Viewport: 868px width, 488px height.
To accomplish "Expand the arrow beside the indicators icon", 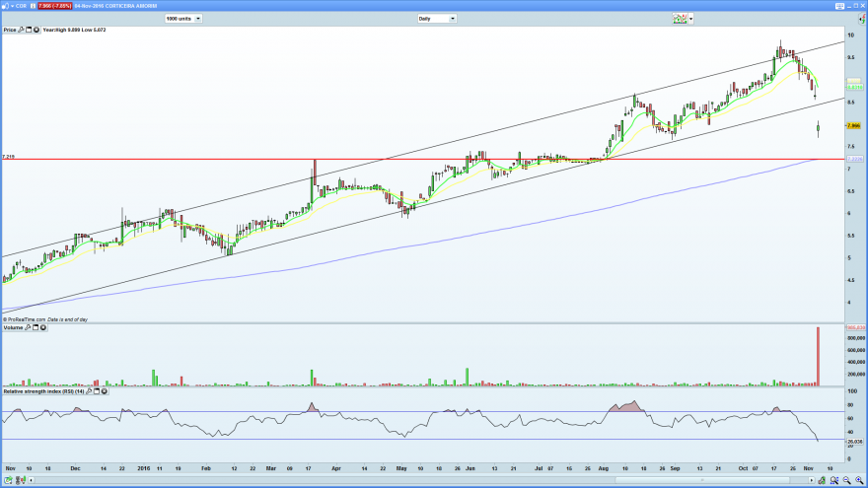I will (690, 19).
